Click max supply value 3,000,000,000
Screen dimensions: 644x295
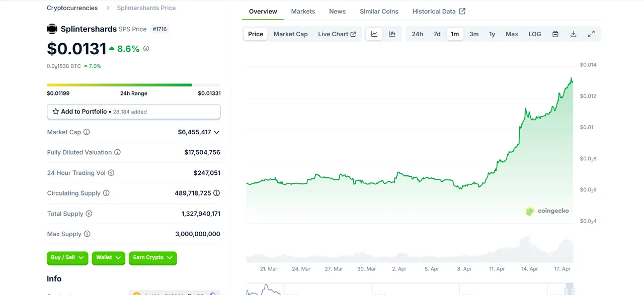pos(198,234)
